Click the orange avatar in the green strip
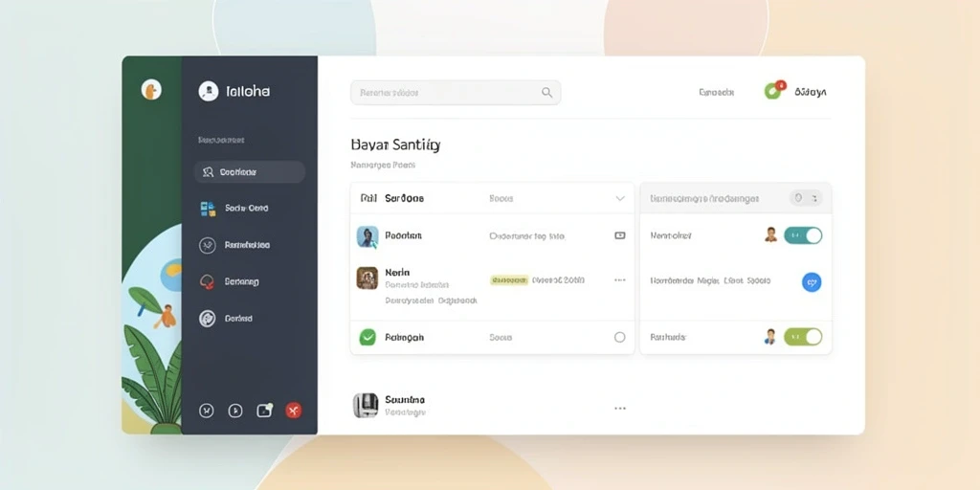Image resolution: width=980 pixels, height=490 pixels. pos(151,89)
